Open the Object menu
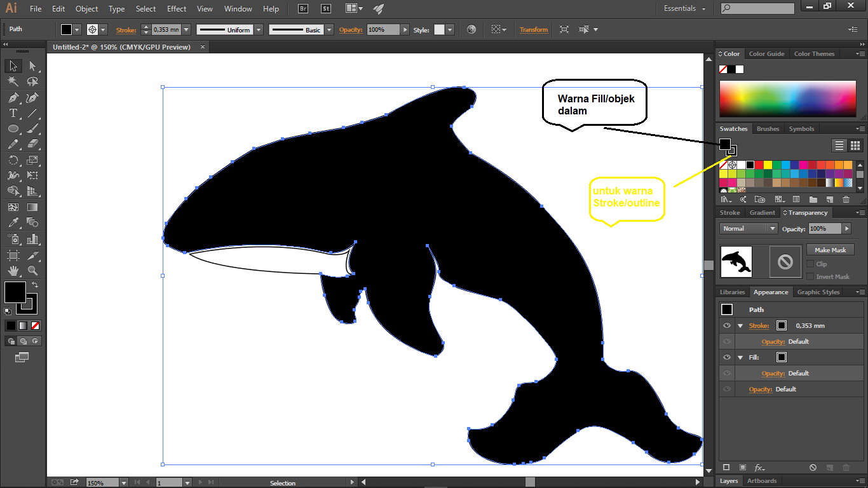Viewport: 868px width, 488px height. pyautogui.click(x=86, y=9)
